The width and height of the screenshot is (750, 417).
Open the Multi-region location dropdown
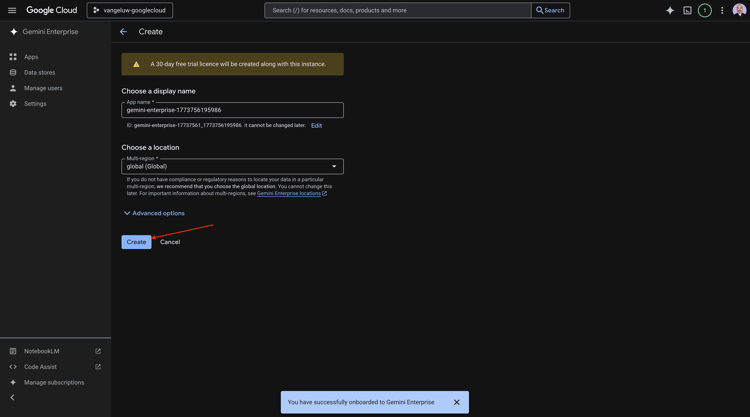[232, 166]
